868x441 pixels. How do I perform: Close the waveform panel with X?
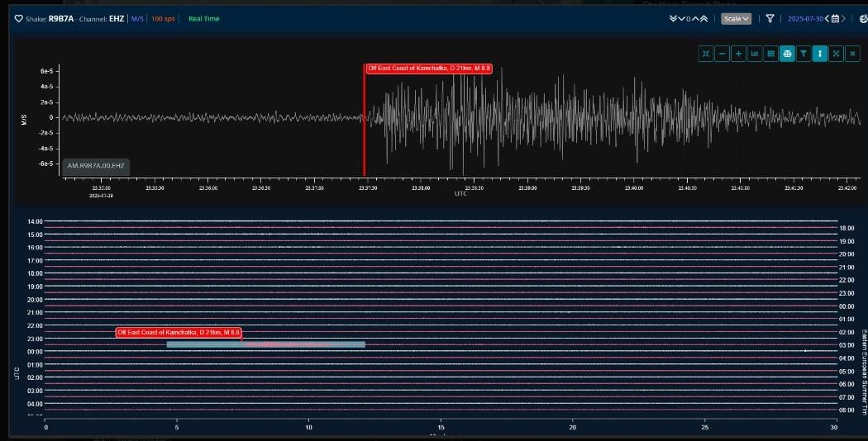[853, 54]
